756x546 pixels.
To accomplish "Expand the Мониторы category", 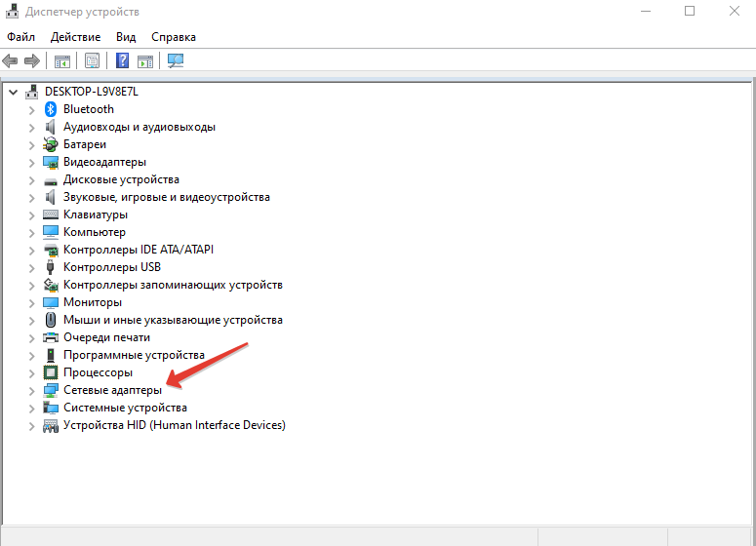I will click(31, 302).
